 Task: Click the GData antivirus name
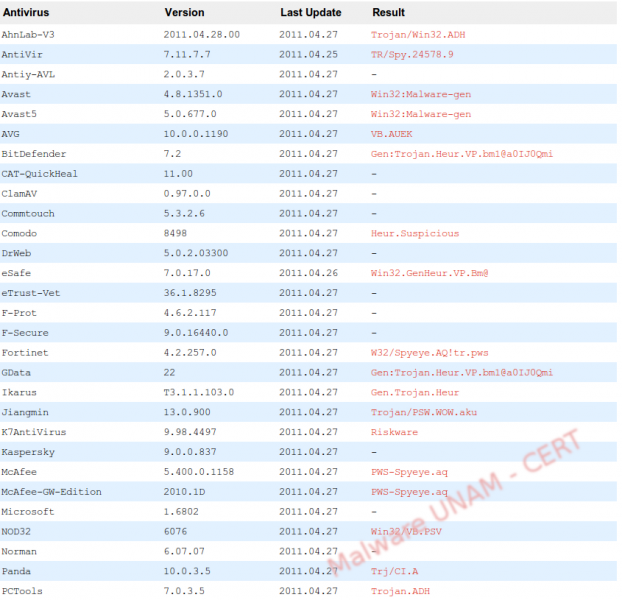pyautogui.click(x=16, y=373)
